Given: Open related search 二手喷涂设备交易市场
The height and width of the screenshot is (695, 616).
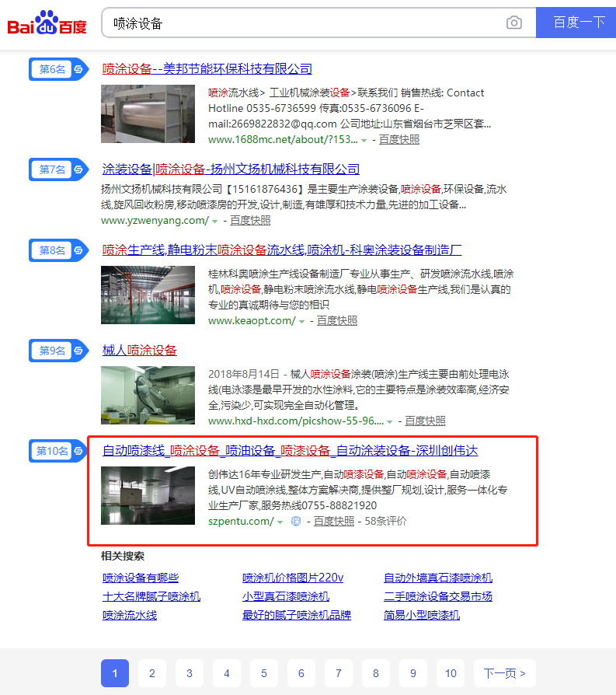Looking at the screenshot, I should click(438, 596).
